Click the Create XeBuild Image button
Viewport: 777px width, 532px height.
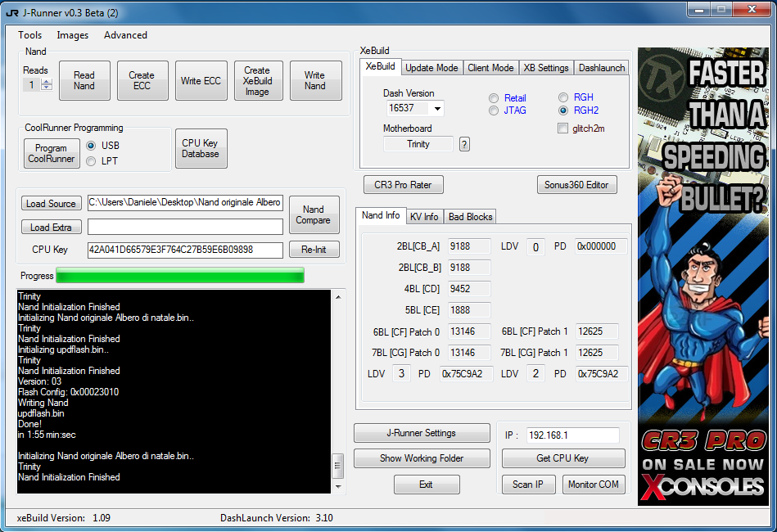[257, 81]
